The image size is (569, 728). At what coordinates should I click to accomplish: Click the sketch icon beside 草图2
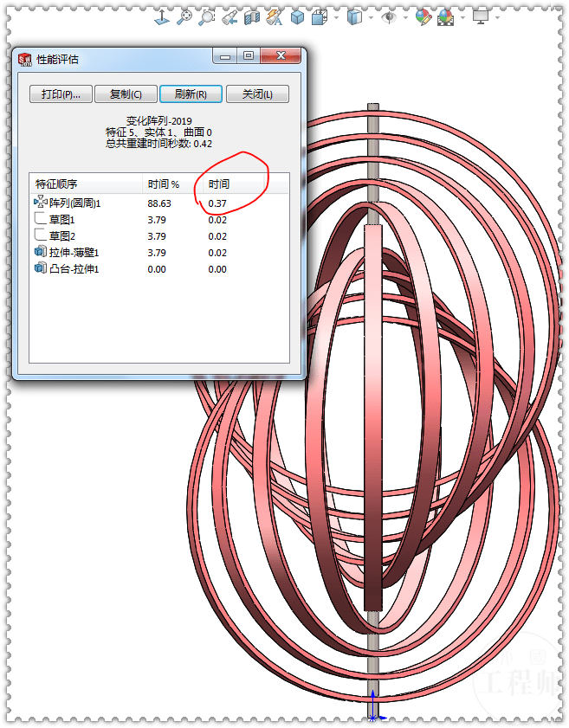click(x=41, y=235)
